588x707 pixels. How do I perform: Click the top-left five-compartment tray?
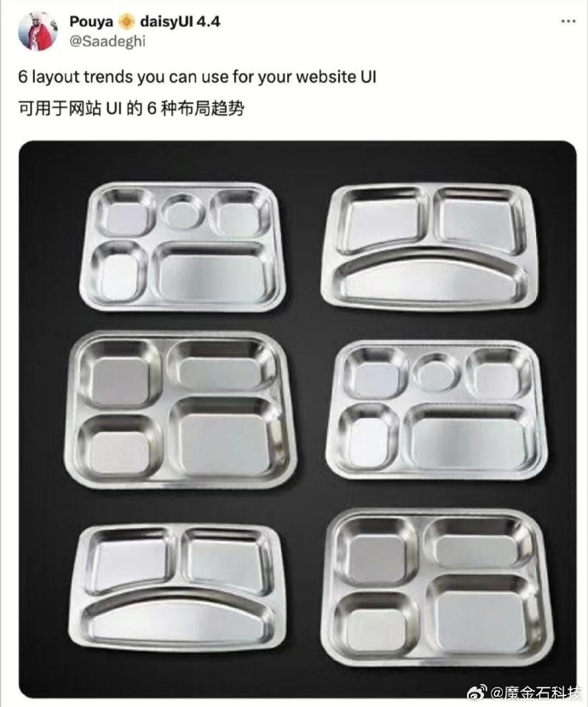pyautogui.click(x=182, y=246)
